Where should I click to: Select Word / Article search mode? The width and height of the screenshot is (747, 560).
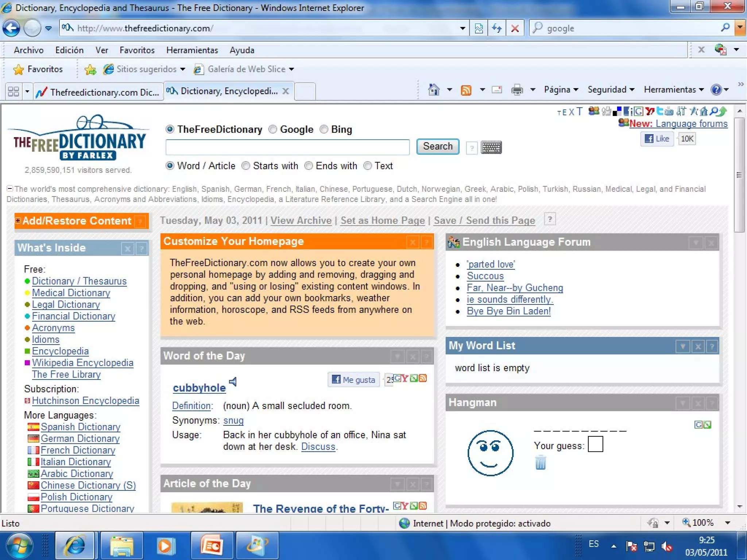point(170,166)
